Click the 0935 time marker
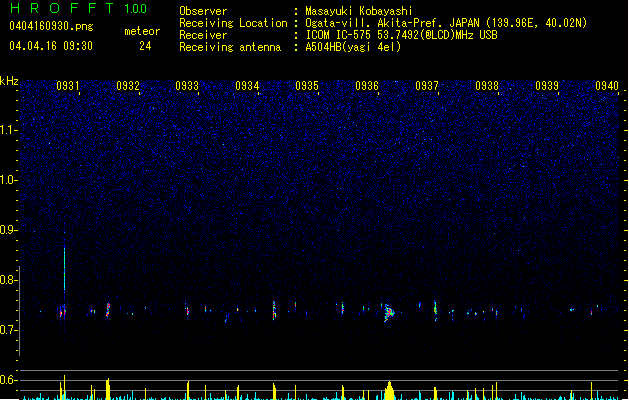 pyautogui.click(x=307, y=86)
